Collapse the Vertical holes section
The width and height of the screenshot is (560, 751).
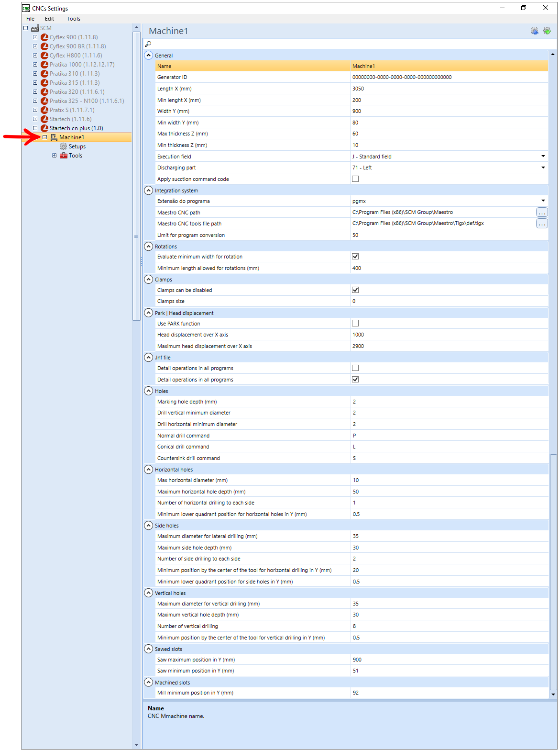click(149, 593)
